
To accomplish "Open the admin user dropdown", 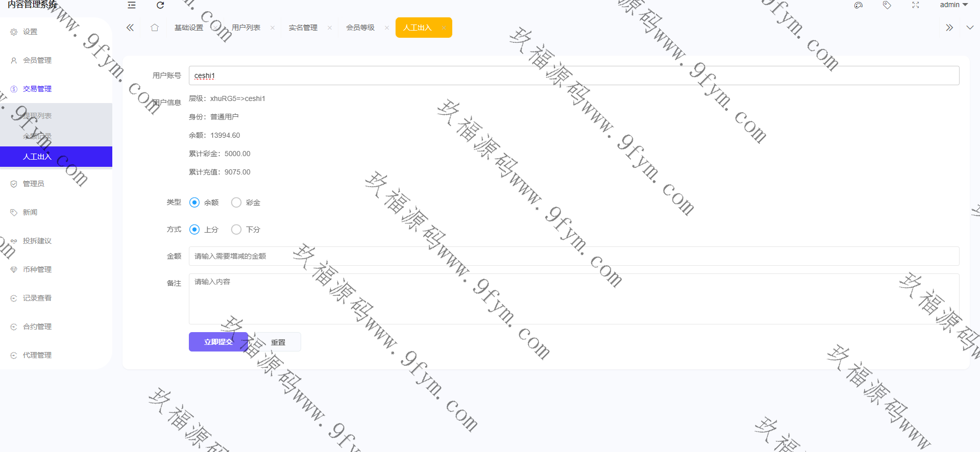I will pos(953,5).
